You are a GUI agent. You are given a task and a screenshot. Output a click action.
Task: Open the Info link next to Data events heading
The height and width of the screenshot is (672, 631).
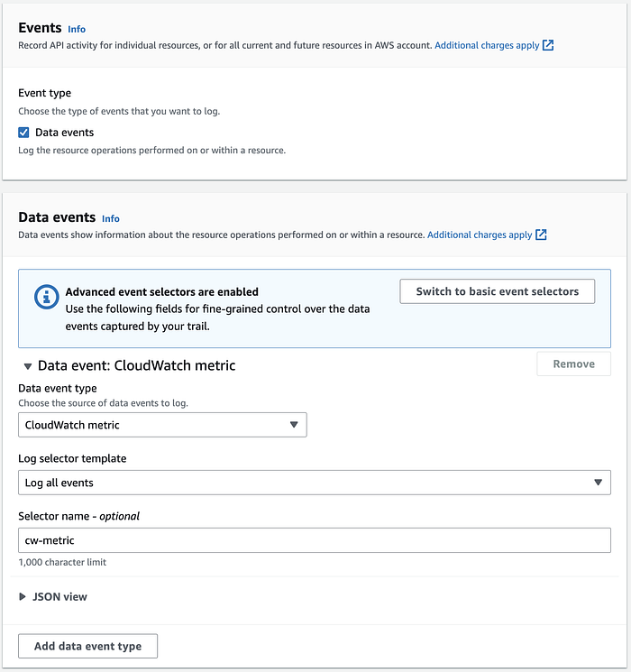coord(110,218)
